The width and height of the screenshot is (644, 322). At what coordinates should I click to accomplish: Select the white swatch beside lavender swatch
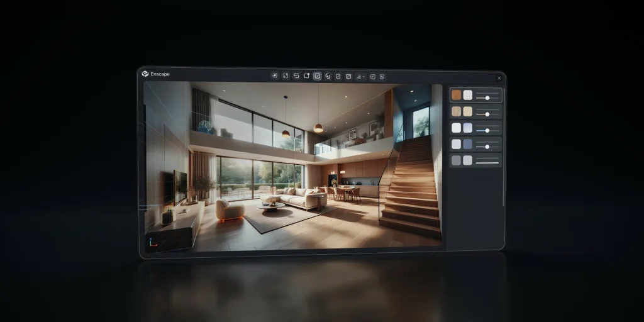457,128
